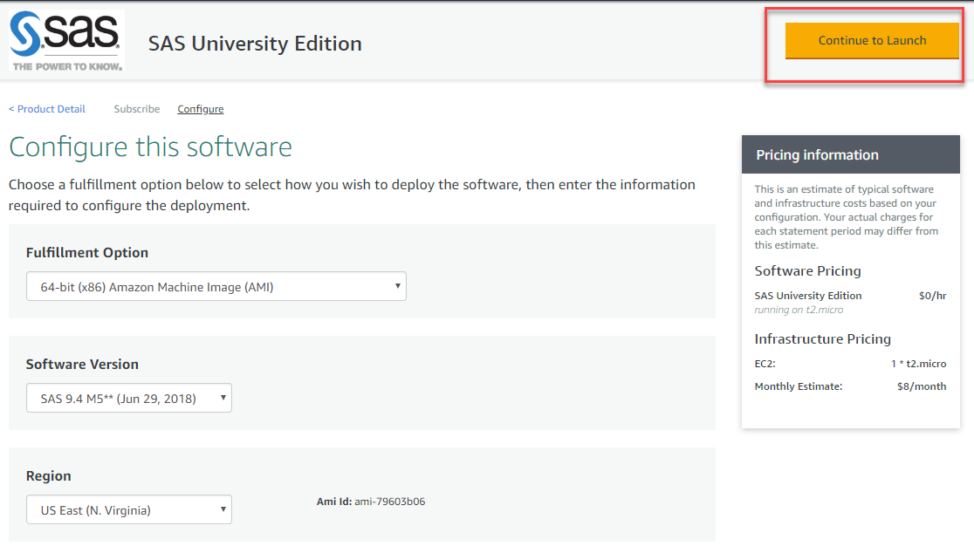The height and width of the screenshot is (560, 974).
Task: Click the running on t2.micro note
Action: click(799, 310)
